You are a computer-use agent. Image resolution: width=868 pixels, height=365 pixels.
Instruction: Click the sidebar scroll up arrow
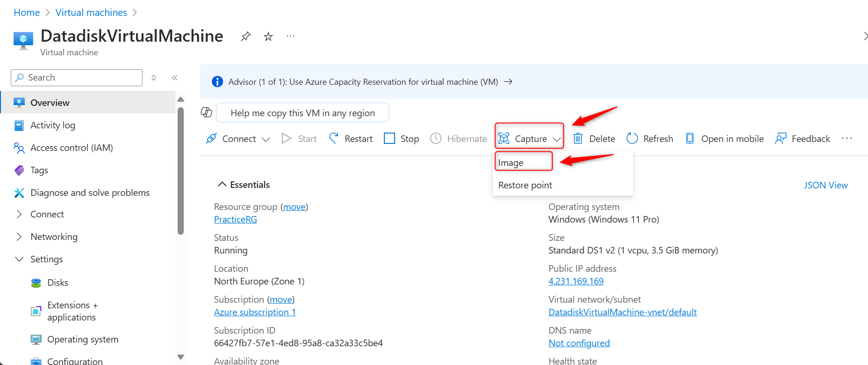[x=181, y=99]
